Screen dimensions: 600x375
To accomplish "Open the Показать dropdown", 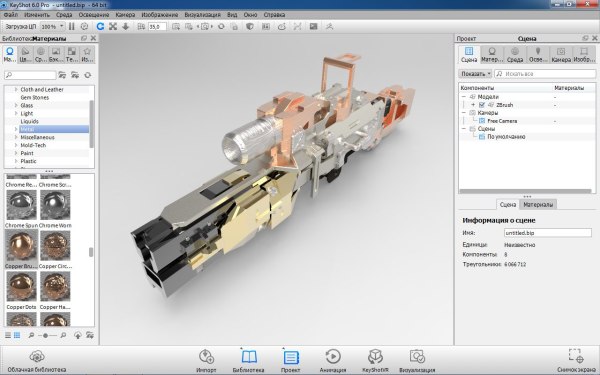I will [476, 73].
